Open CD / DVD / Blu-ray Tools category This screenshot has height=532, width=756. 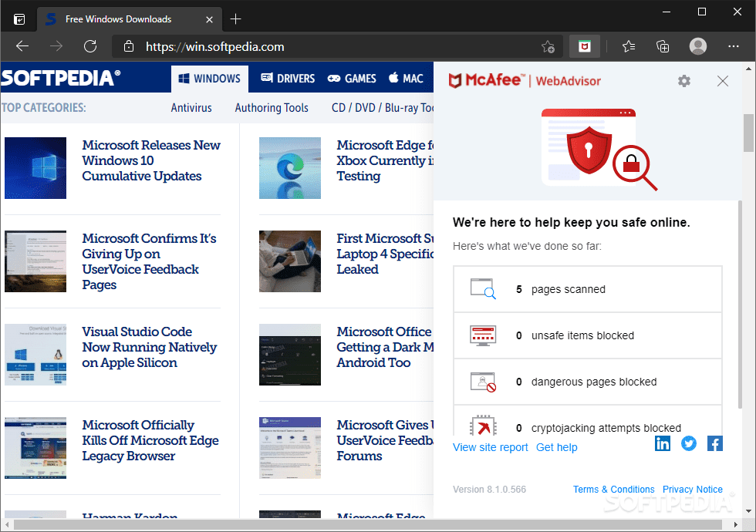pos(383,108)
